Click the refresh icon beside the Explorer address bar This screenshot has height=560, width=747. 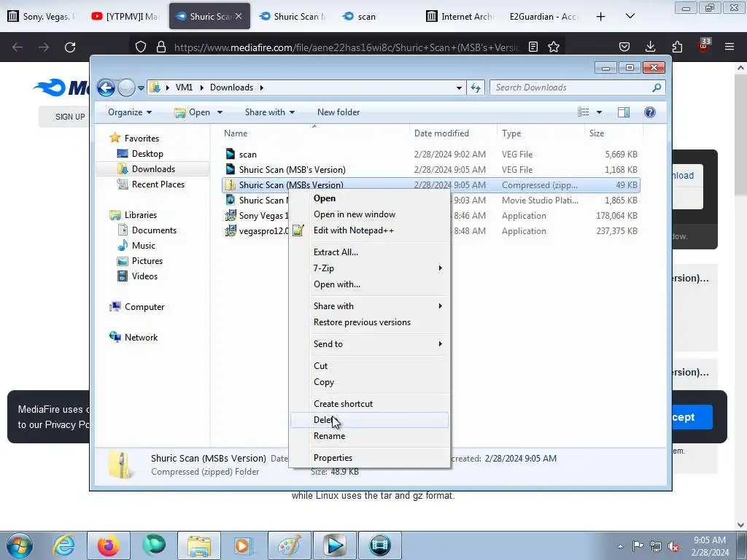click(476, 87)
